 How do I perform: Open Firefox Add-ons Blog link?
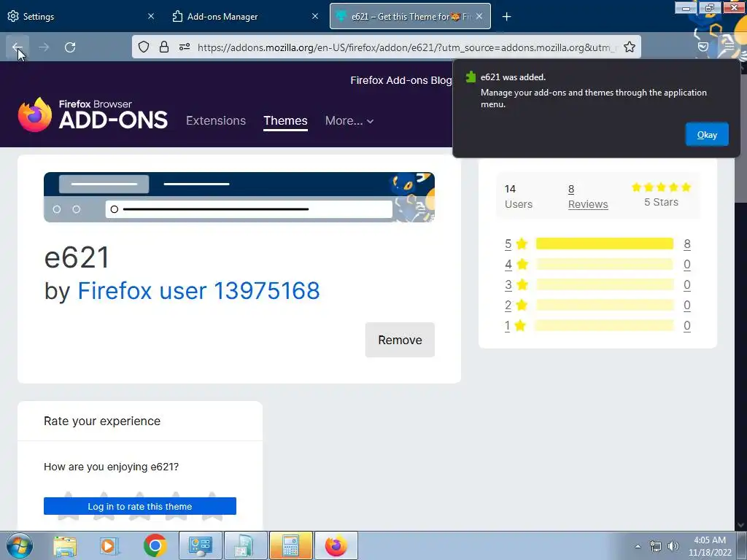pyautogui.click(x=400, y=80)
